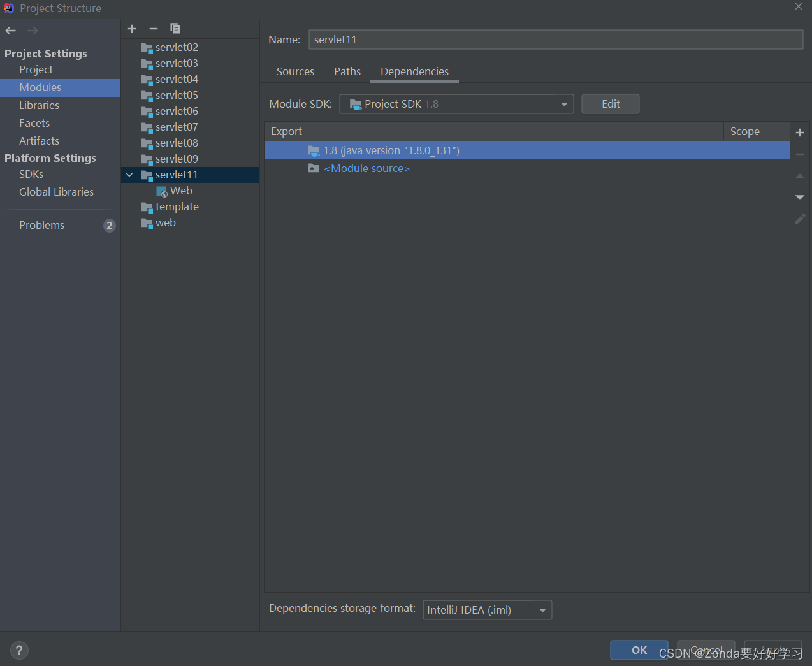The width and height of the screenshot is (812, 666).
Task: Move dependency down arrow
Action: [800, 198]
